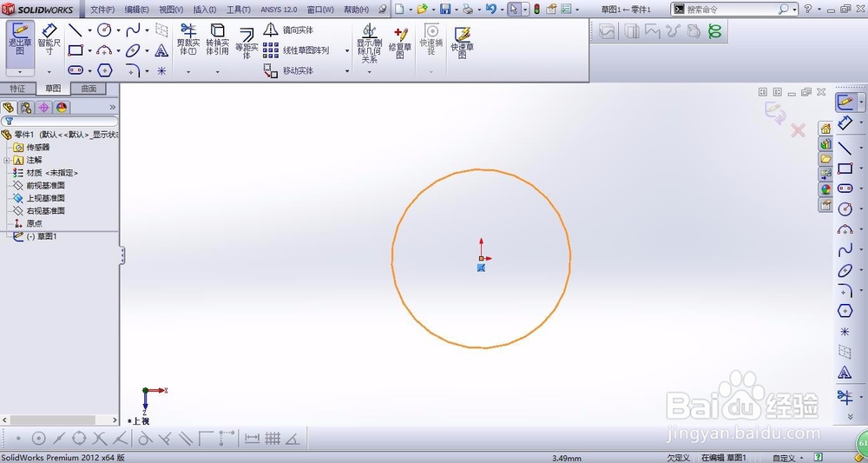
Task: Click the Rebuild traffic light icon
Action: (x=536, y=9)
